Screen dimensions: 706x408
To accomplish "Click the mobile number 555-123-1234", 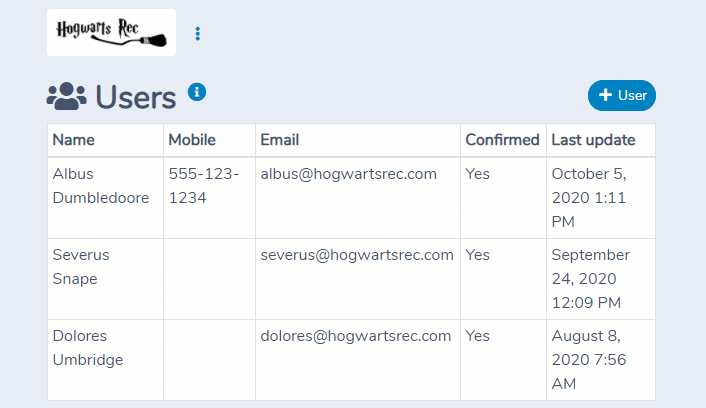I will 204,186.
